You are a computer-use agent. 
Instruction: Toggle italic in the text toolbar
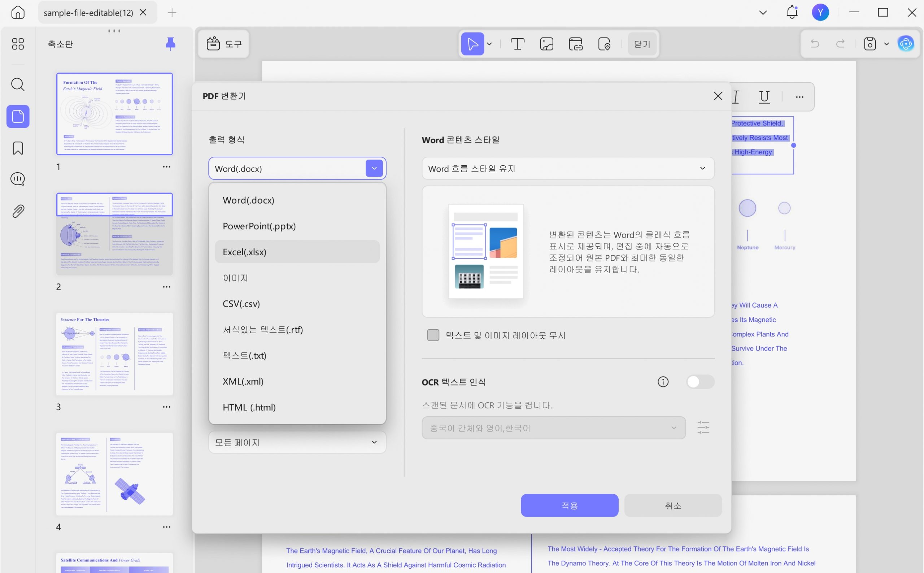click(736, 97)
